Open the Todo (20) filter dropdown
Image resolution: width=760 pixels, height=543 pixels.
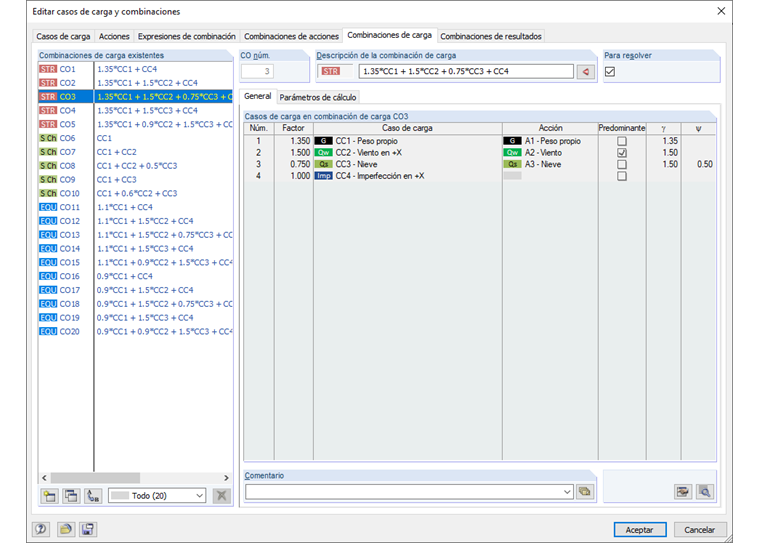[157, 495]
